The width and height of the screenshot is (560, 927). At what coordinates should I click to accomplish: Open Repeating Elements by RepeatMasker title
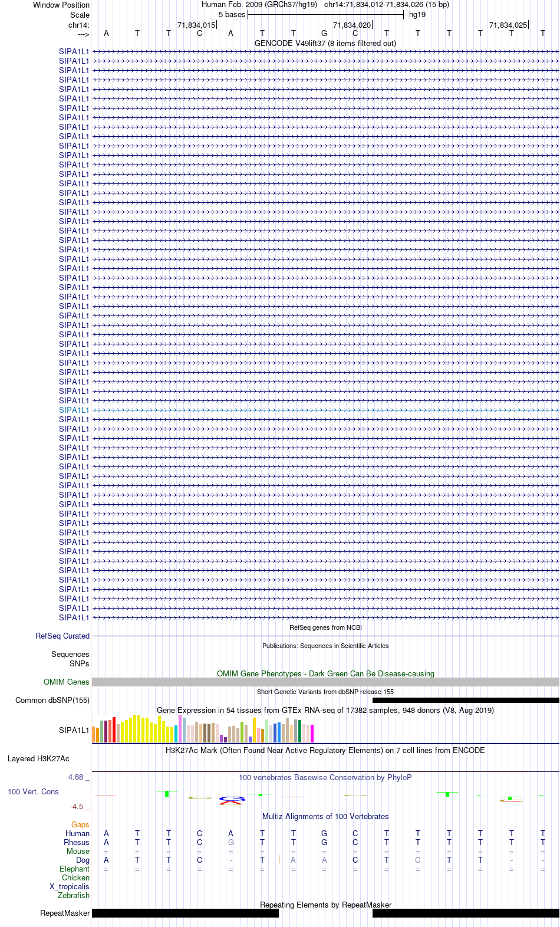pos(325,905)
